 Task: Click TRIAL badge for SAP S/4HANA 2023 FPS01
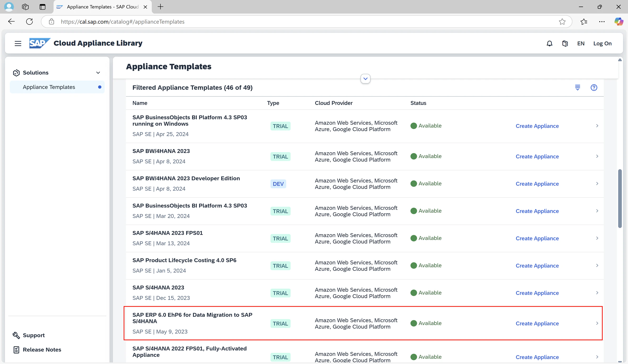click(x=280, y=238)
